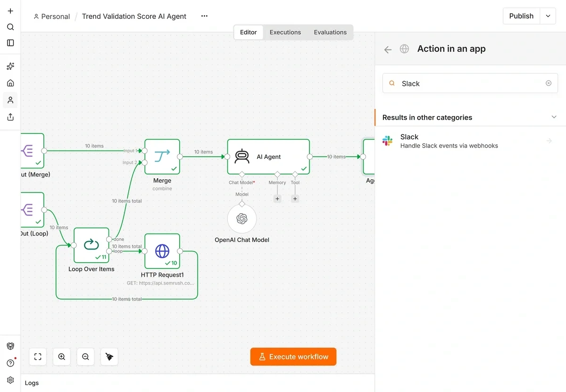Click the workflow name Trend Validation Score AI Agent
The width and height of the screenshot is (566, 392).
(134, 17)
